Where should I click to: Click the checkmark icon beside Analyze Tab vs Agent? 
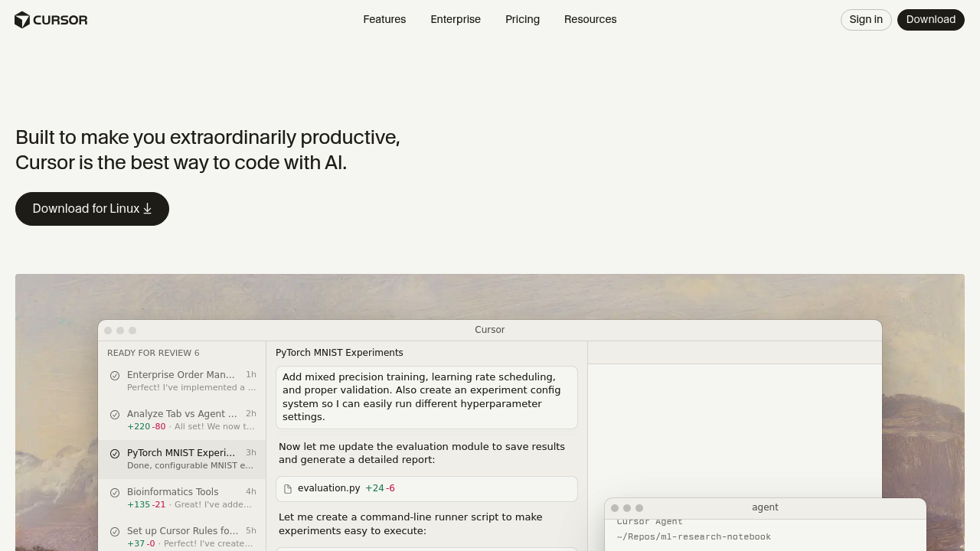[x=115, y=414]
